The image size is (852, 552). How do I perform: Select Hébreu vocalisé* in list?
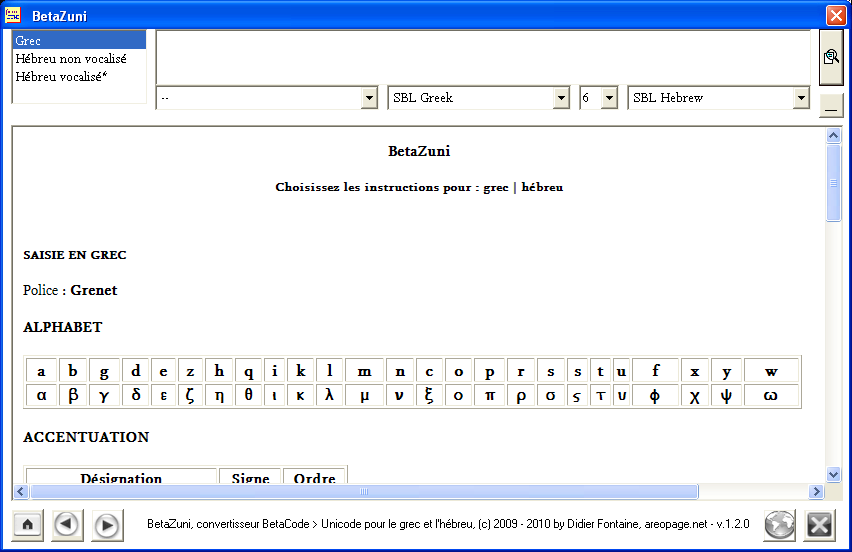click(x=79, y=77)
